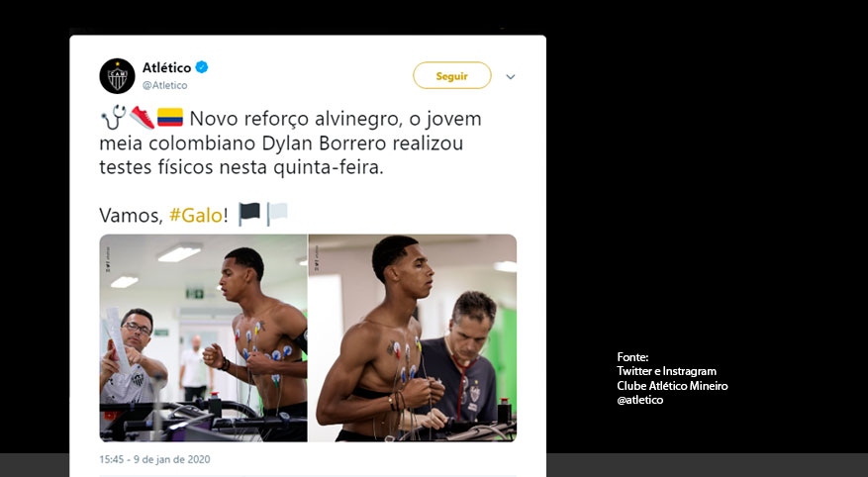Click the @Atletico handle
Screen dimensions: 868x477
pyautogui.click(x=165, y=85)
